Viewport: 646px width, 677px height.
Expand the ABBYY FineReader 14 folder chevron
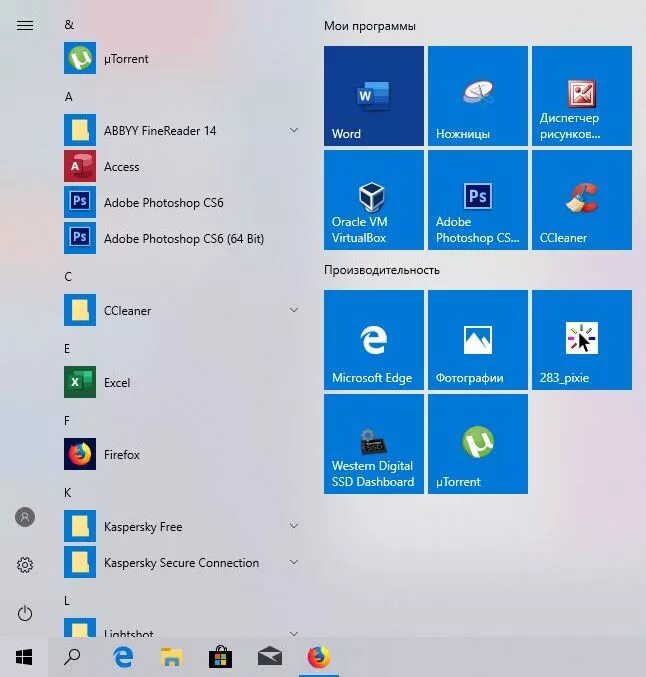pyautogui.click(x=294, y=130)
